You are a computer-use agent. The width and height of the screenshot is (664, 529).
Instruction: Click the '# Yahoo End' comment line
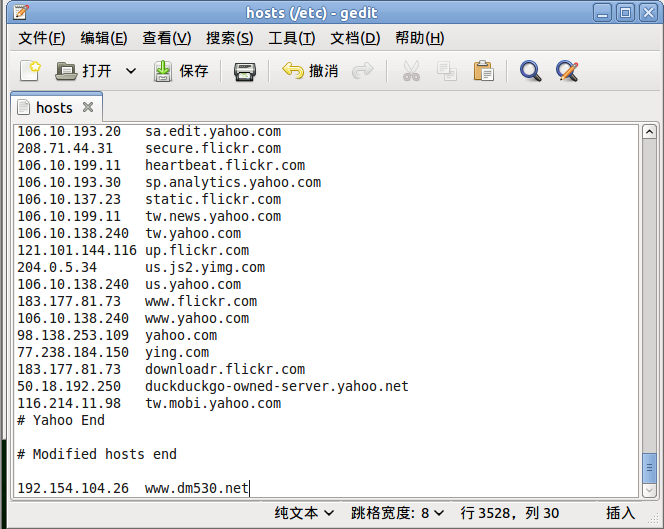(61, 420)
